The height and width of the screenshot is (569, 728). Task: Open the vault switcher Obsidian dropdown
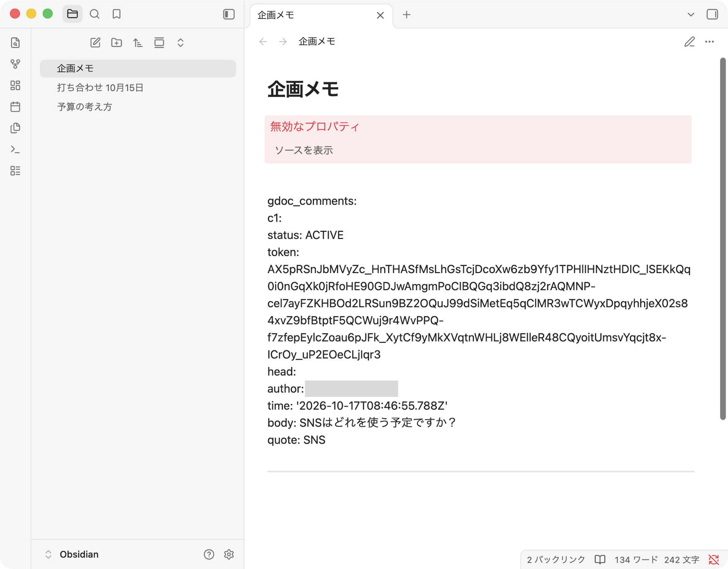(x=72, y=555)
